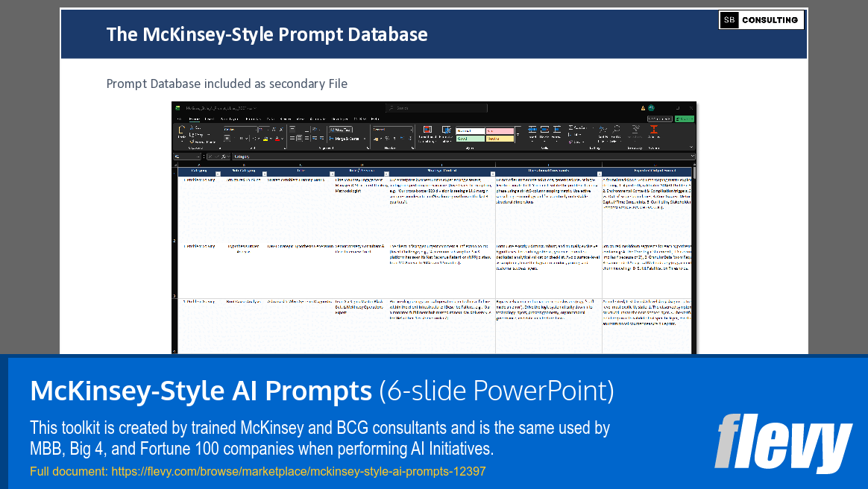Expand the cell styles gallery

click(518, 134)
